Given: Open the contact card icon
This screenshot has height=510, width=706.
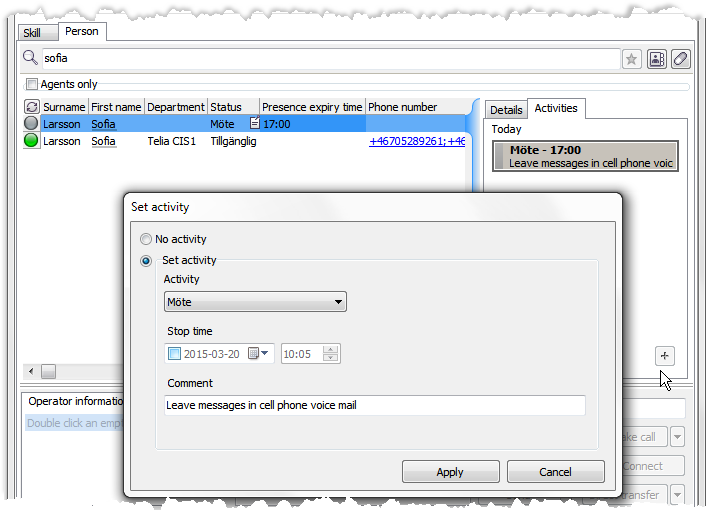Looking at the screenshot, I should (657, 59).
